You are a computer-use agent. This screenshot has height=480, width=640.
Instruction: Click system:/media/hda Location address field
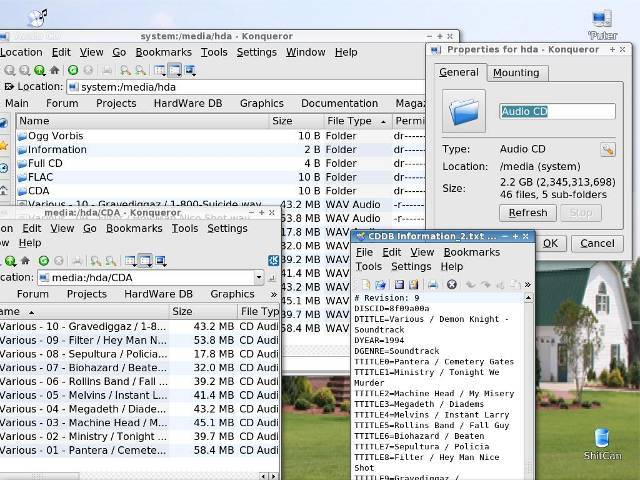click(x=247, y=87)
